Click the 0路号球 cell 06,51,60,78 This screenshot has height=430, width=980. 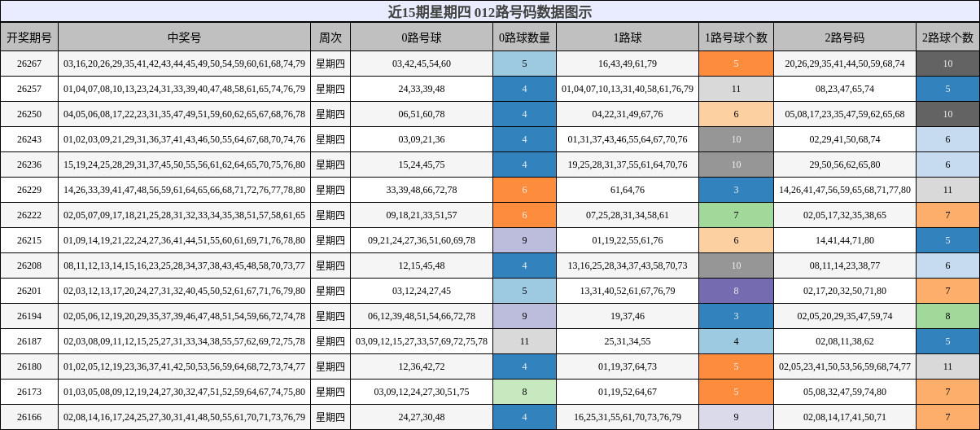422,114
